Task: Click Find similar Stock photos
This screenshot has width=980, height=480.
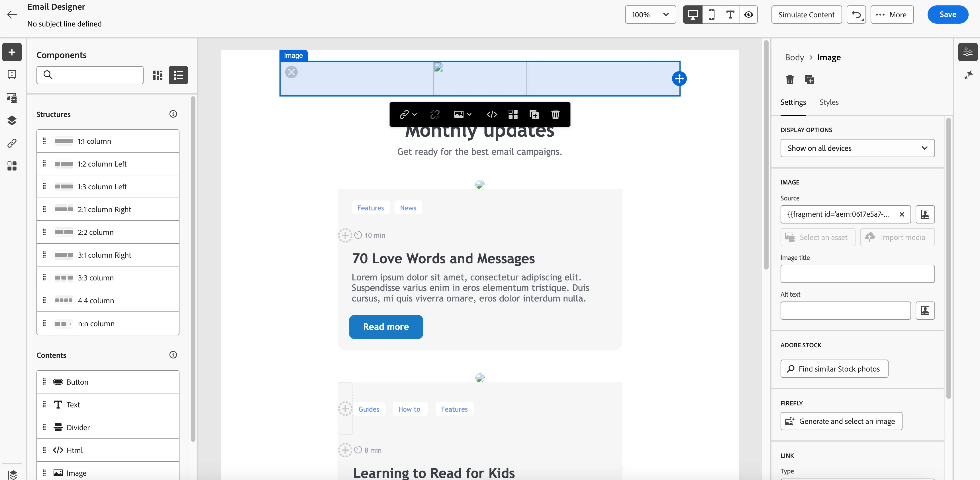Action: (834, 369)
